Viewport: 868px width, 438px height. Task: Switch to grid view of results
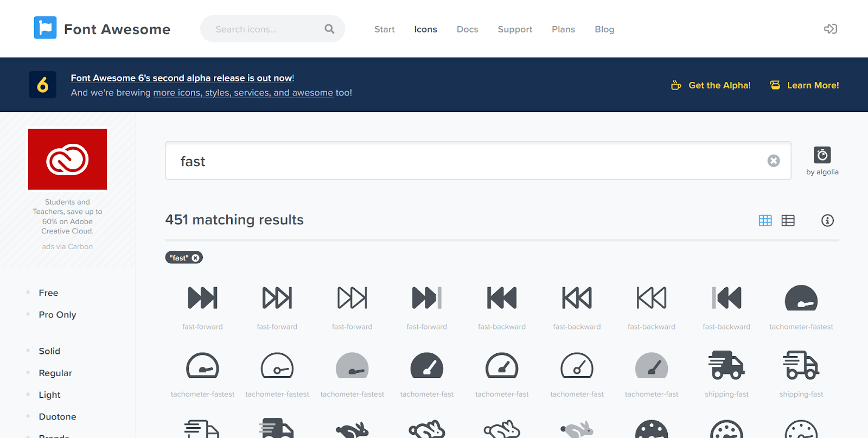point(765,220)
